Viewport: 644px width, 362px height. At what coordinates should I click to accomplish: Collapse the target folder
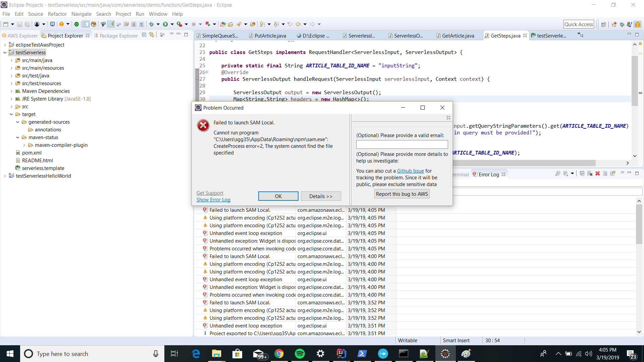pos(11,114)
